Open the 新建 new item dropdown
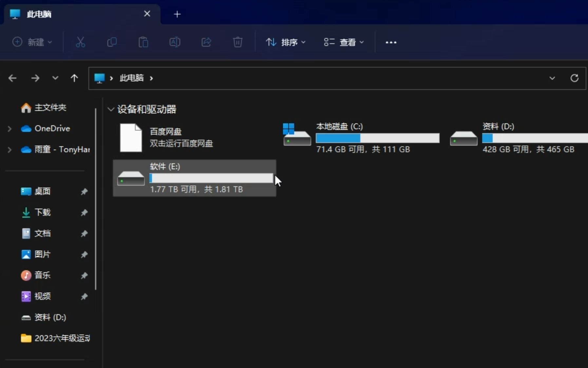This screenshot has width=588, height=368. (x=32, y=42)
